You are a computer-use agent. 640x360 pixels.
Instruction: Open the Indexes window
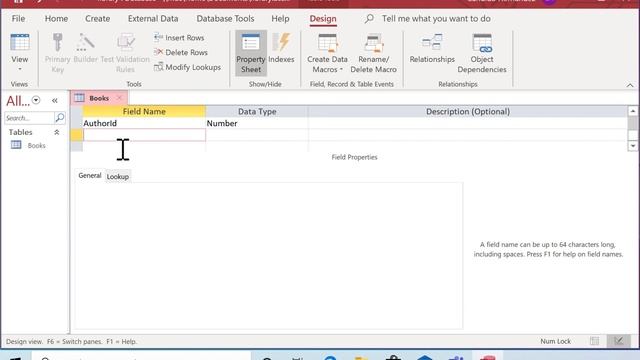[x=281, y=48]
